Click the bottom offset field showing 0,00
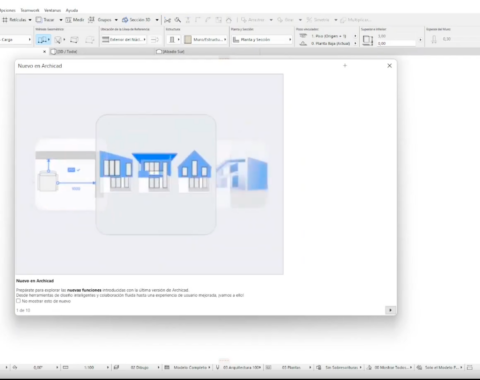This screenshot has width=480, height=380. point(396,43)
